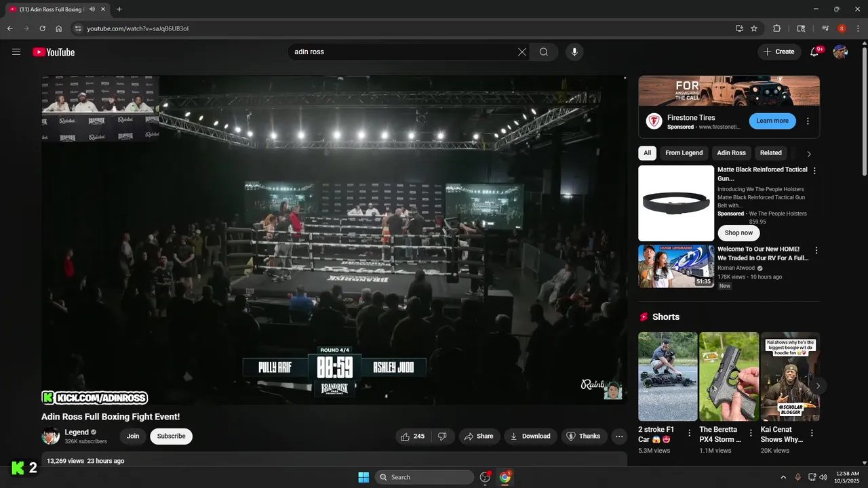Dislike the video
Image resolution: width=868 pixels, height=488 pixels.
[x=442, y=436]
